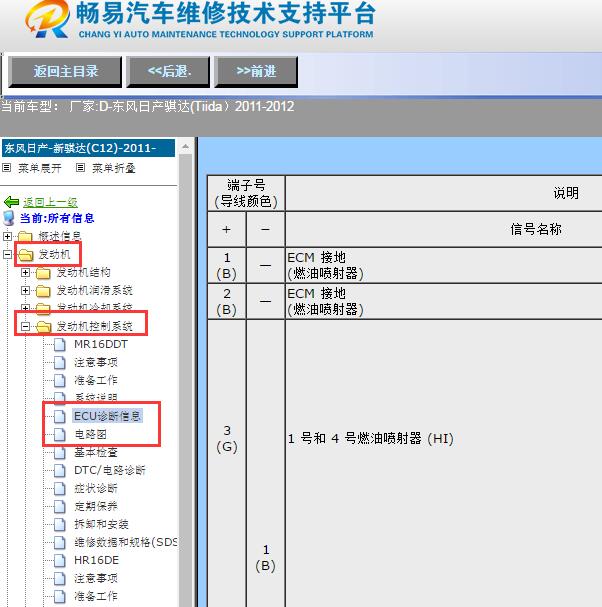
Task: Expand the 发动机结构 folder node
Action: [x=25, y=273]
